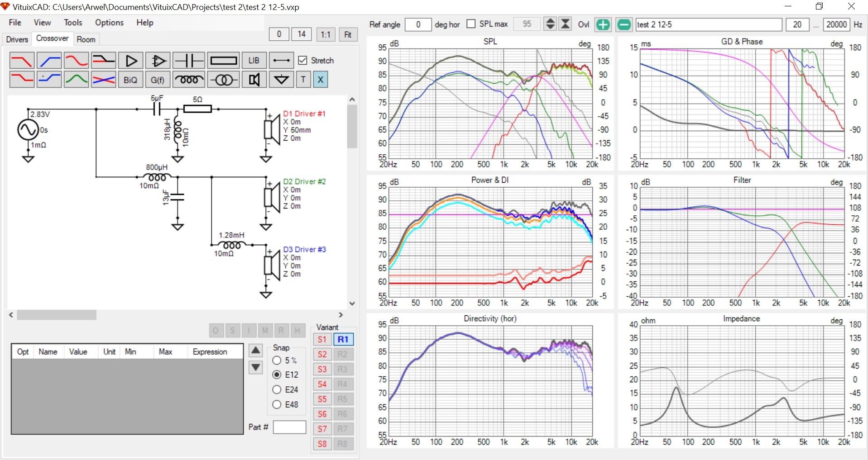The height and width of the screenshot is (460, 868).
Task: Switch to the Room tab
Action: tap(86, 39)
